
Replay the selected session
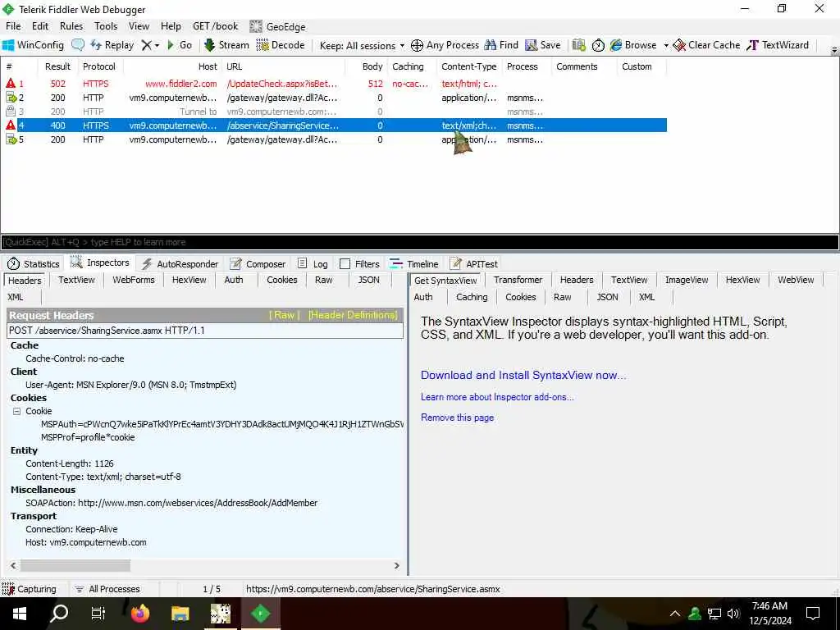tap(112, 45)
